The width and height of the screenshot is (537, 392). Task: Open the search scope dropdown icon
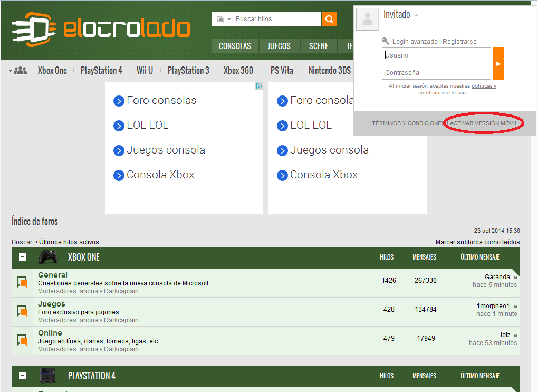coord(224,19)
